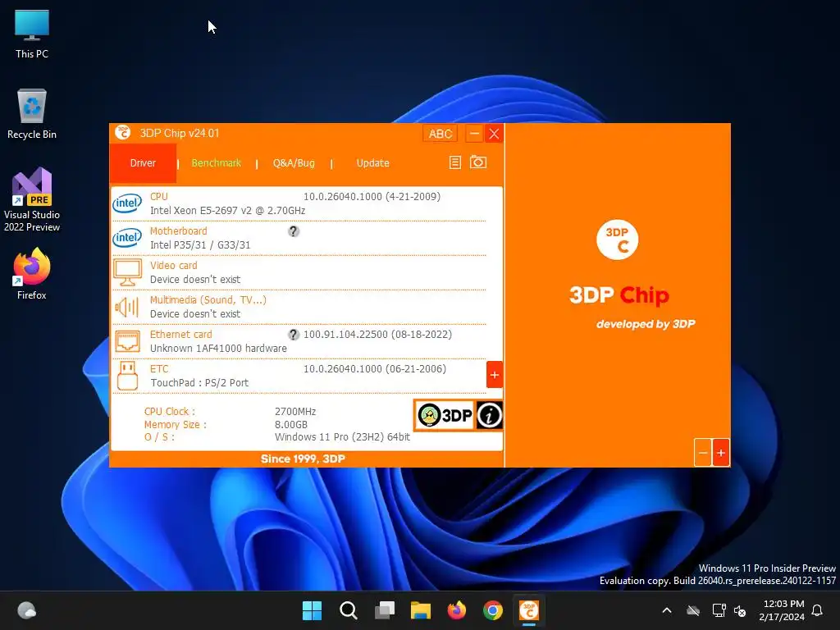Select the Firefox desktop shortcut
The height and width of the screenshot is (630, 840).
pos(32,274)
